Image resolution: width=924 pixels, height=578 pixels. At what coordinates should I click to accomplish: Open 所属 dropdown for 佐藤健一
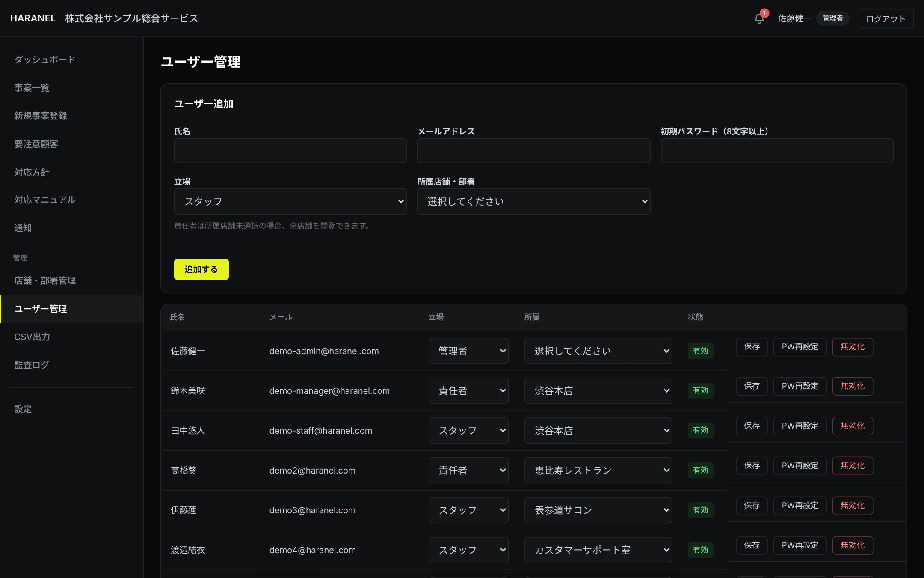point(598,351)
